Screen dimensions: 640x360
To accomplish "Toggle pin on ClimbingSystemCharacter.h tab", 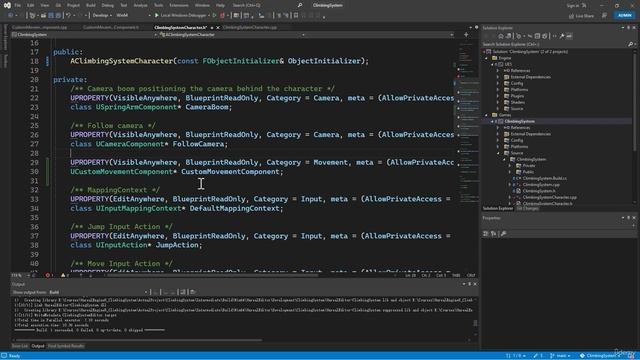I will point(212,28).
